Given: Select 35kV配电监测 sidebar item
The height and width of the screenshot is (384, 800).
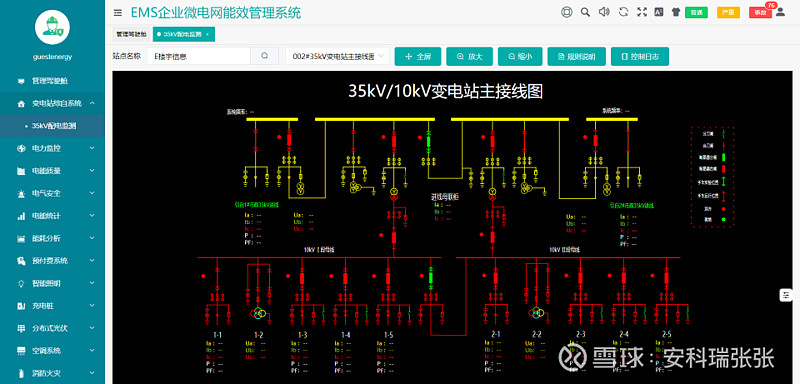Looking at the screenshot, I should point(52,126).
